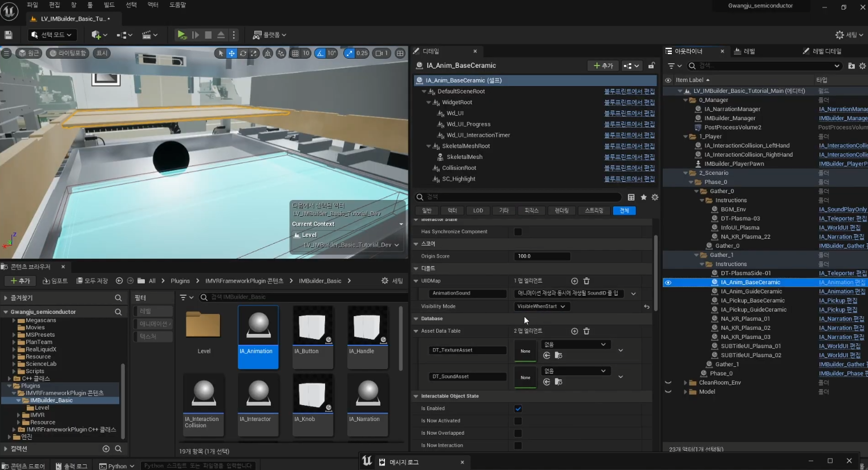This screenshot has height=470, width=868.
Task: Toggle the grid snapping icon
Action: 295,53
